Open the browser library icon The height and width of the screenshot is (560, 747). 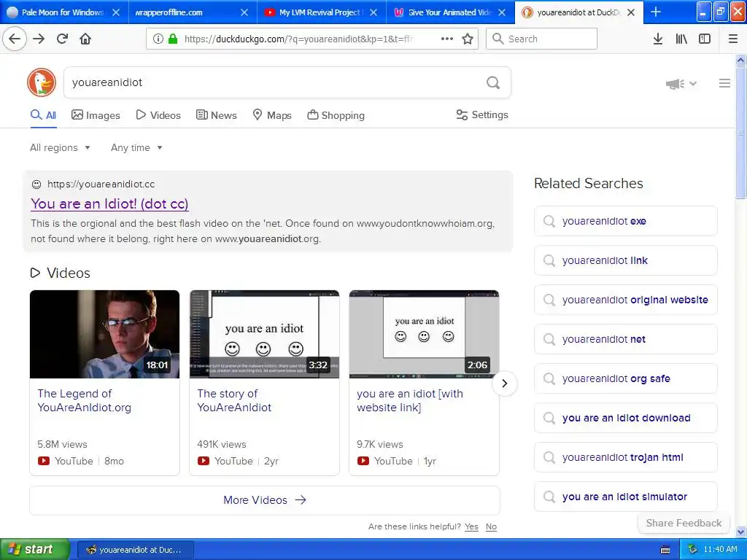[x=681, y=39]
